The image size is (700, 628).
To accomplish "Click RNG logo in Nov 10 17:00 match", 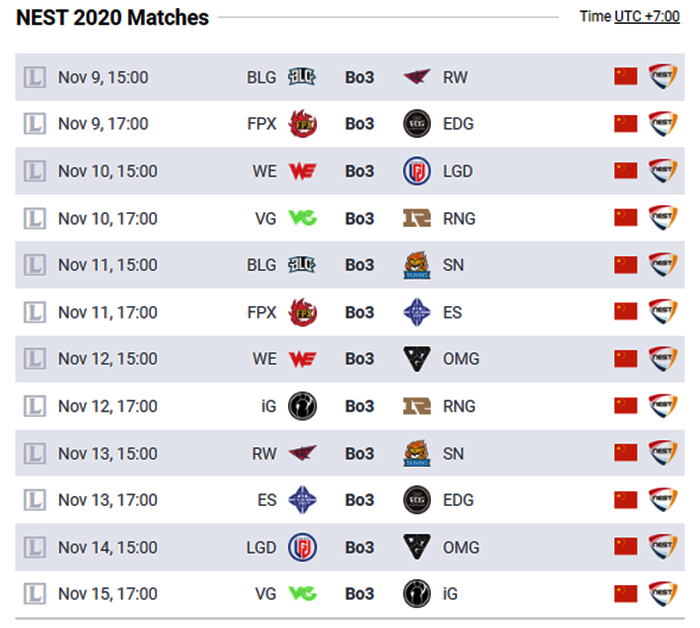I will [x=417, y=218].
